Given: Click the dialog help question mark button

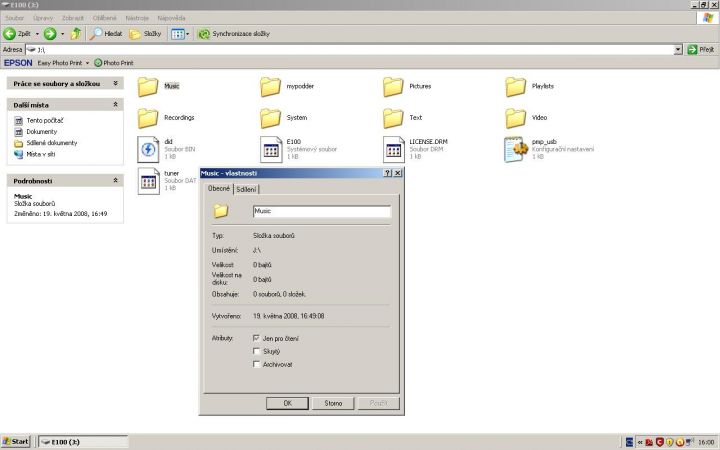Looking at the screenshot, I should point(388,173).
